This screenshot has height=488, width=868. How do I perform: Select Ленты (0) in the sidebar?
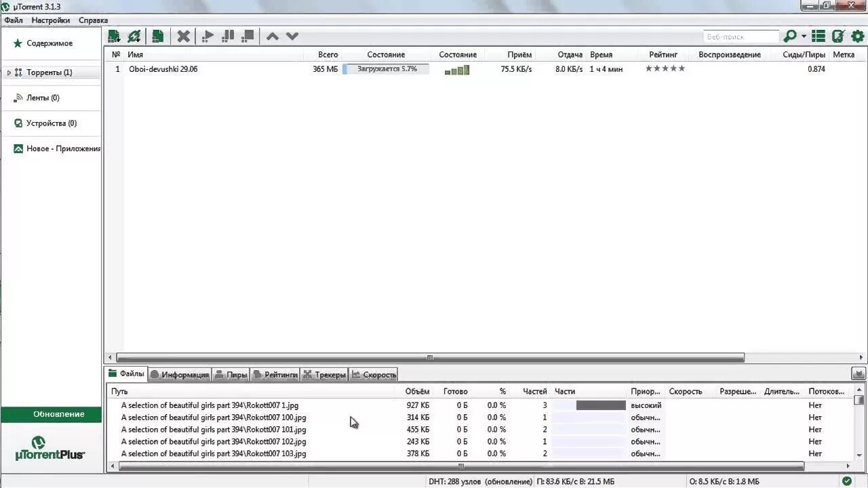click(x=43, y=98)
